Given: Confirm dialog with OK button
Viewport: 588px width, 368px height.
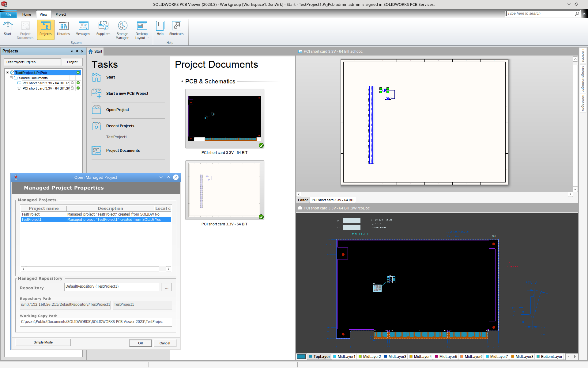Looking at the screenshot, I should pos(141,343).
